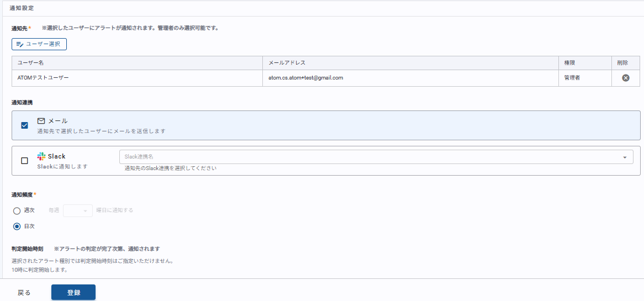644x301 pixels.
Task: Select the 週次 radio button
Action: 17,210
